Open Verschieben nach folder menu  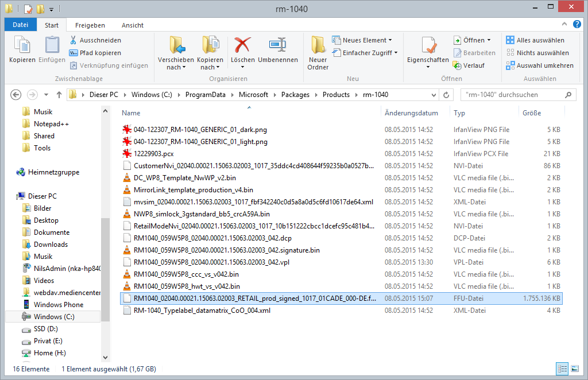pyautogui.click(x=176, y=53)
